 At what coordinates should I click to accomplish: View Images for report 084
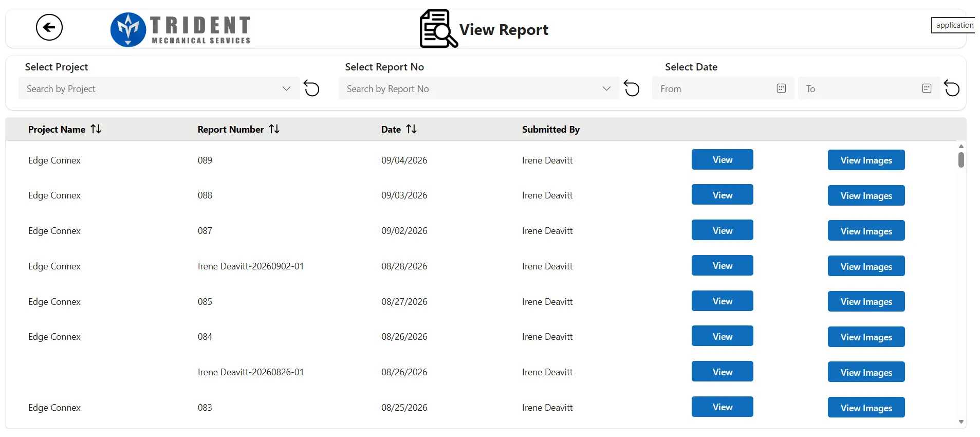click(x=866, y=337)
